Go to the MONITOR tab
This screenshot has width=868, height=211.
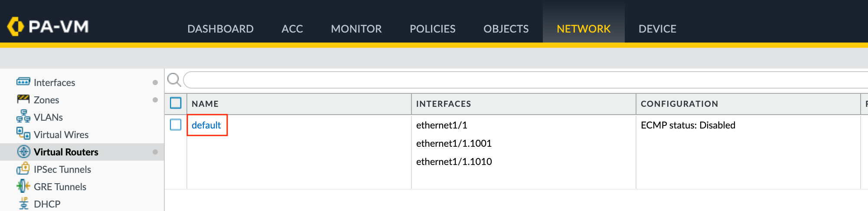(356, 29)
